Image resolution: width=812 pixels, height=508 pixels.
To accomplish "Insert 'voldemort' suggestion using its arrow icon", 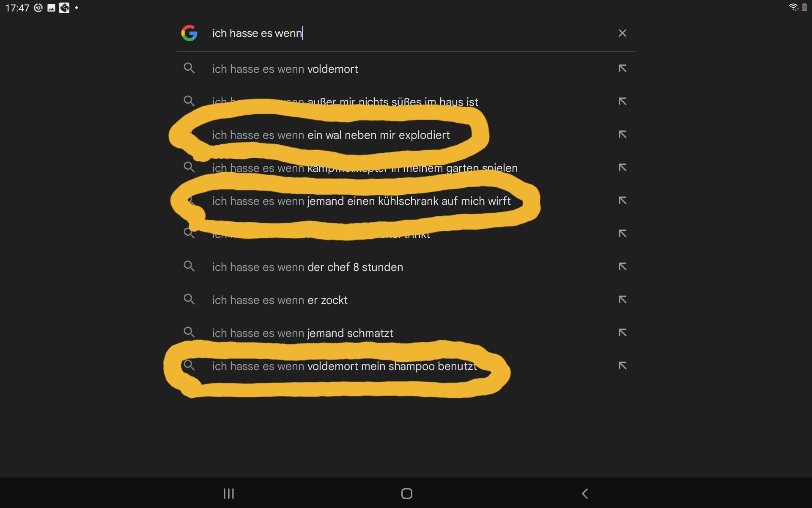I will [622, 69].
